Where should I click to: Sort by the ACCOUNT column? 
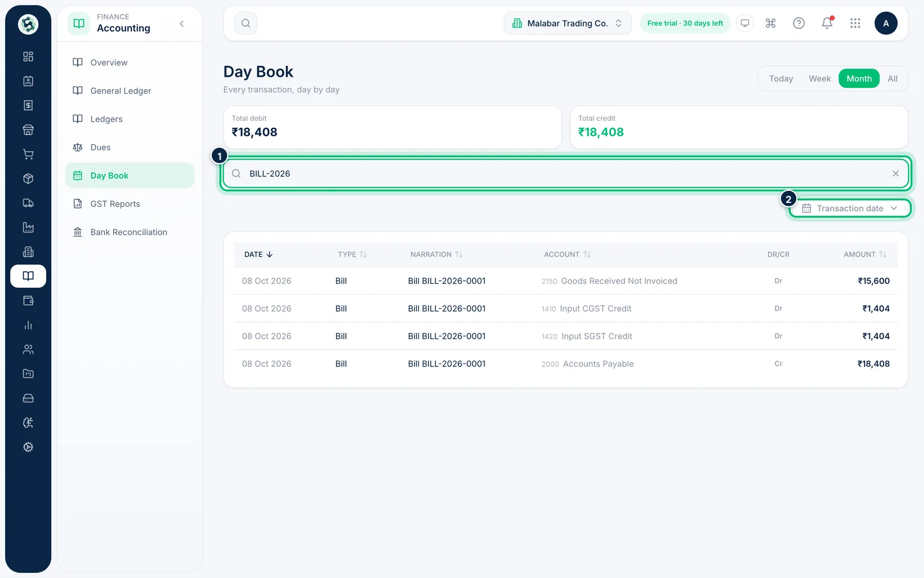567,254
